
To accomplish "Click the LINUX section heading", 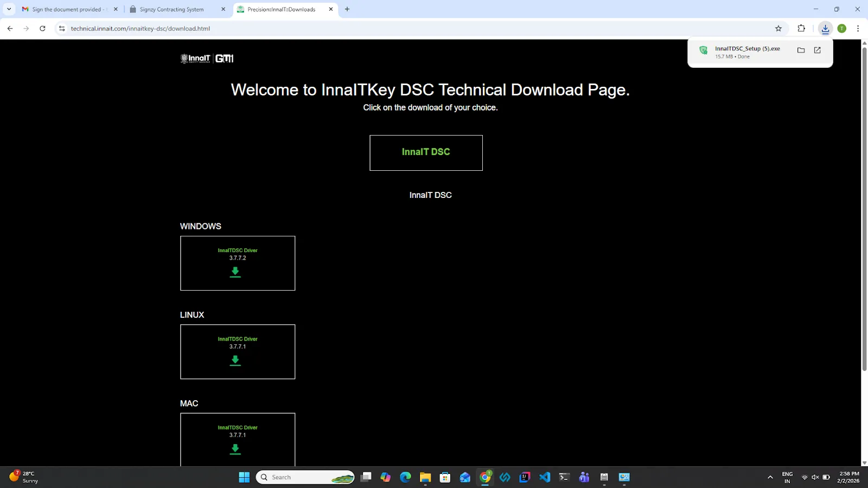I will (192, 315).
